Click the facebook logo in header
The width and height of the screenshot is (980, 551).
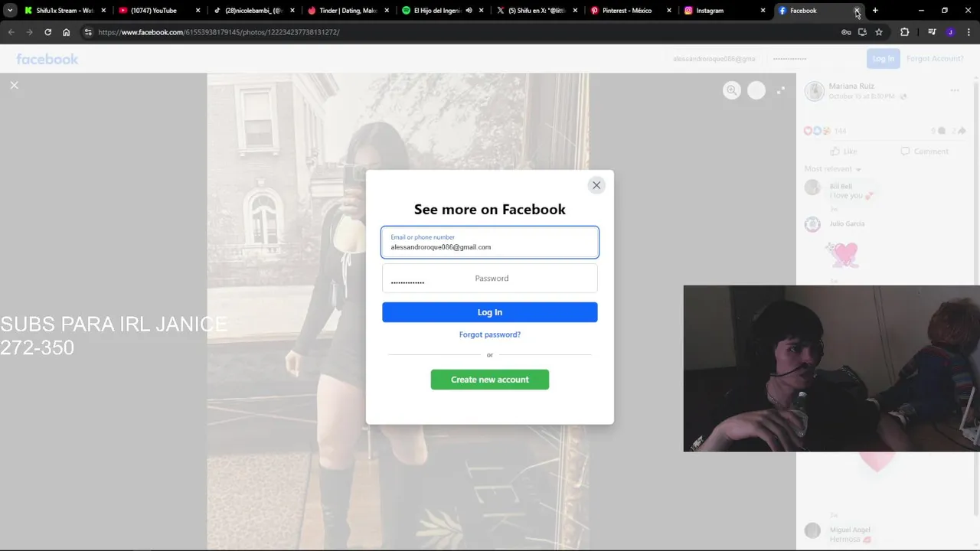click(47, 59)
